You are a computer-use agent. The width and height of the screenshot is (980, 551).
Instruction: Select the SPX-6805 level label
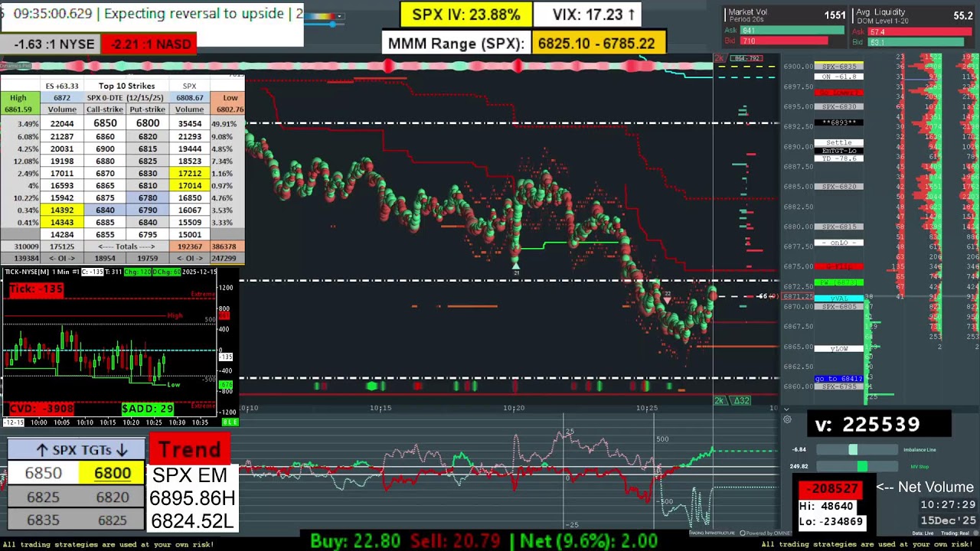[839, 306]
